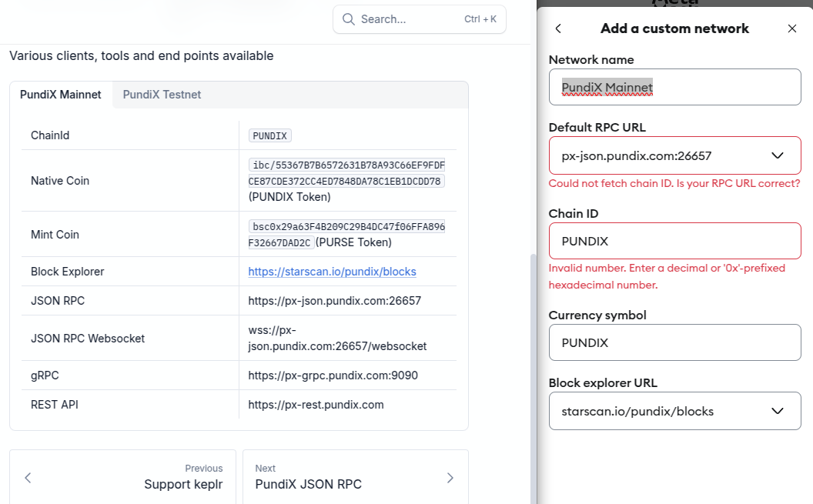Click the search magnifier icon

tap(349, 20)
